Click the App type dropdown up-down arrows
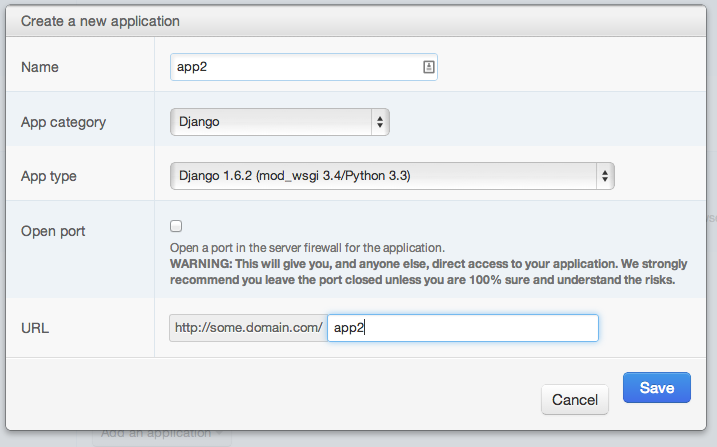This screenshot has width=717, height=447. point(604,176)
